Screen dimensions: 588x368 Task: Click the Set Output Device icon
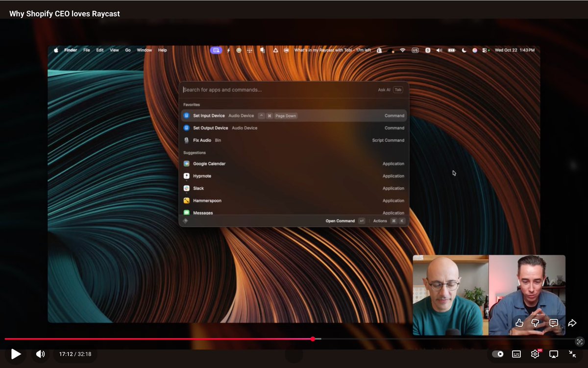pyautogui.click(x=187, y=128)
